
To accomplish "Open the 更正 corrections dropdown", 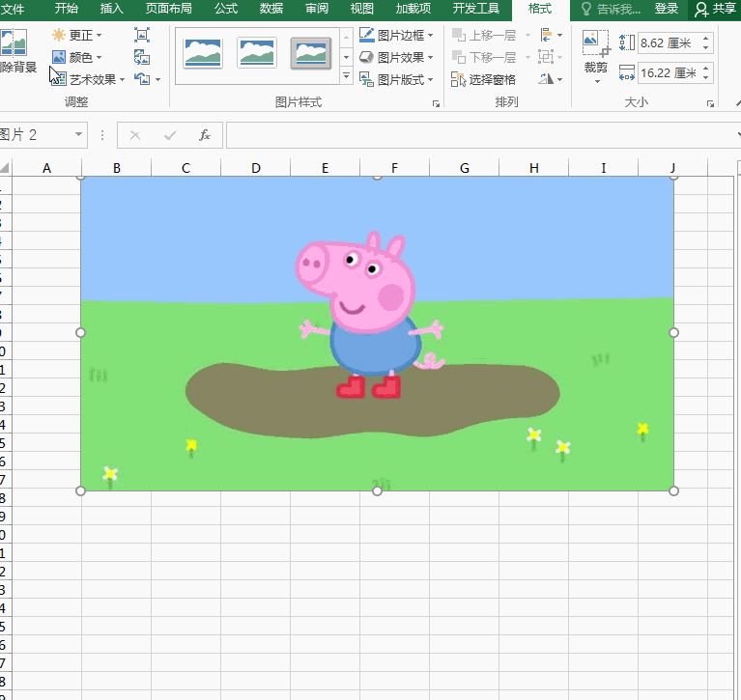I will [77, 35].
